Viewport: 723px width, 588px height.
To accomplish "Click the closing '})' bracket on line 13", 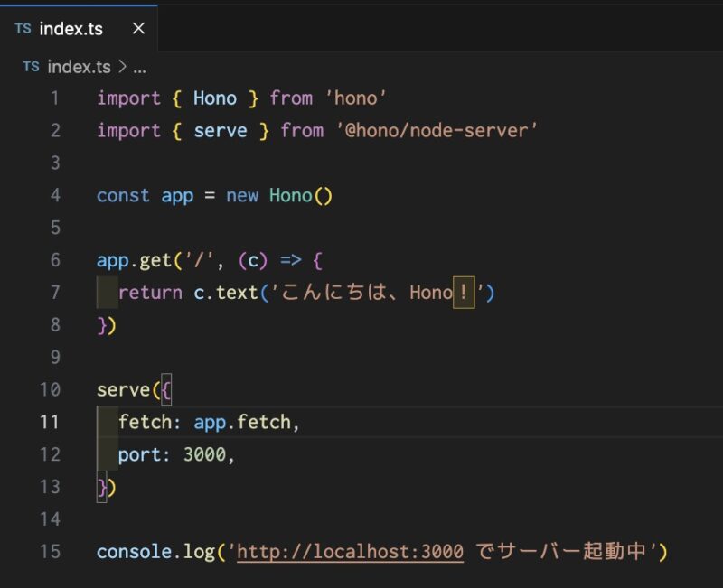I will [106, 487].
